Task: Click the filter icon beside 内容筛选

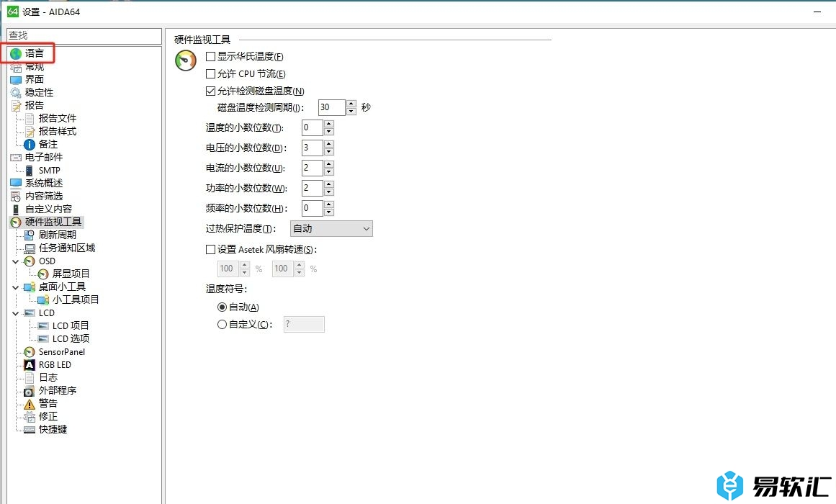Action: [16, 197]
